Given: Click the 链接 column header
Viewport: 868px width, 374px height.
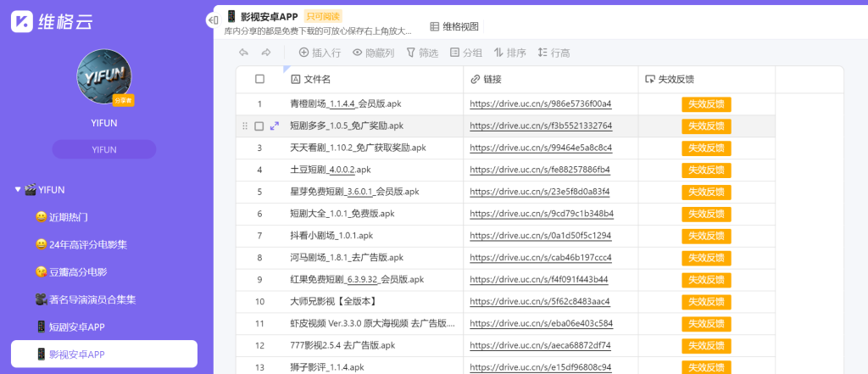Looking at the screenshot, I should pyautogui.click(x=551, y=79).
